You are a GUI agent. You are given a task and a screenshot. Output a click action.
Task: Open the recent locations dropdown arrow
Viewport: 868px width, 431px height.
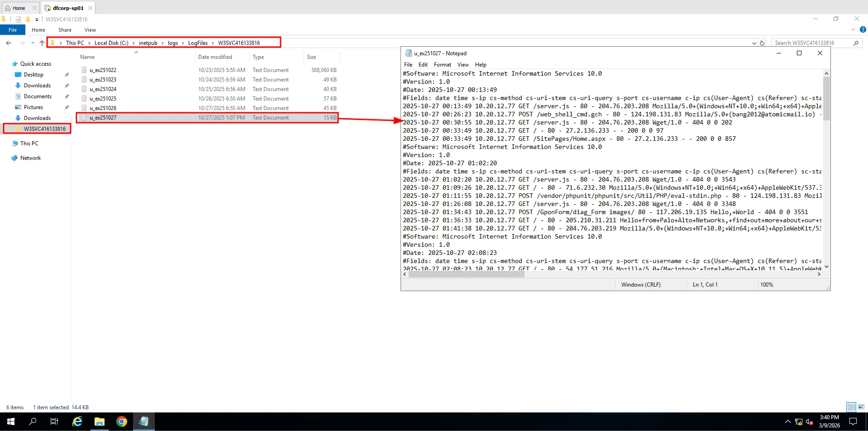(x=33, y=43)
